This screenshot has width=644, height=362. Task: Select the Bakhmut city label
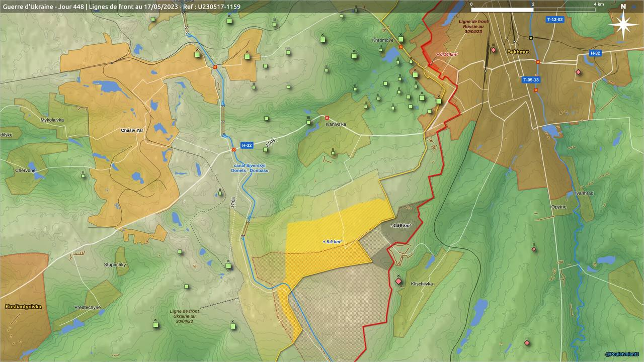(518, 52)
